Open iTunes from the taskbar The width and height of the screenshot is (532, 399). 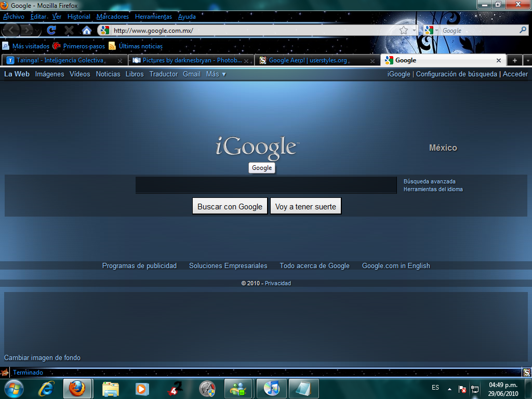coord(271,389)
